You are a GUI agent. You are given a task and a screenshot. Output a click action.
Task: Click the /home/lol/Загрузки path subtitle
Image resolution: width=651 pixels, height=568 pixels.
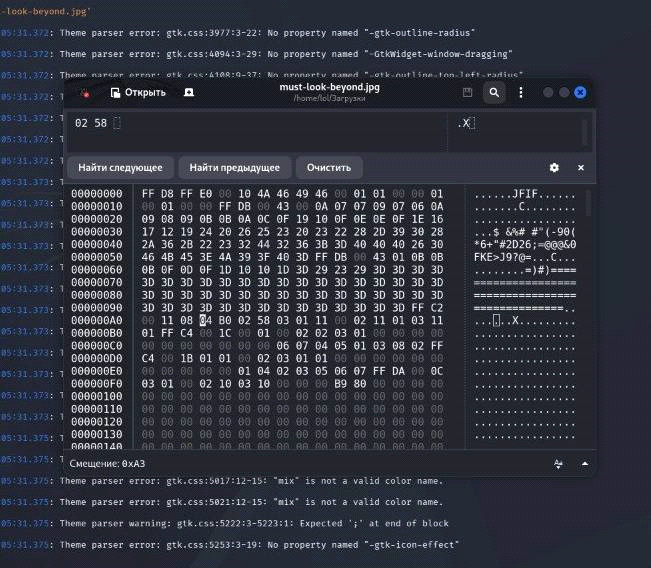click(x=329, y=98)
